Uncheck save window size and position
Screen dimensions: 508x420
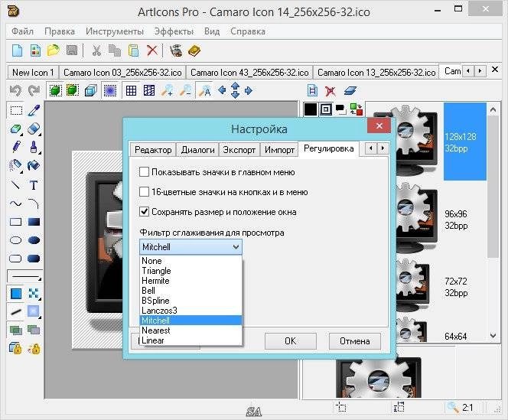point(144,212)
